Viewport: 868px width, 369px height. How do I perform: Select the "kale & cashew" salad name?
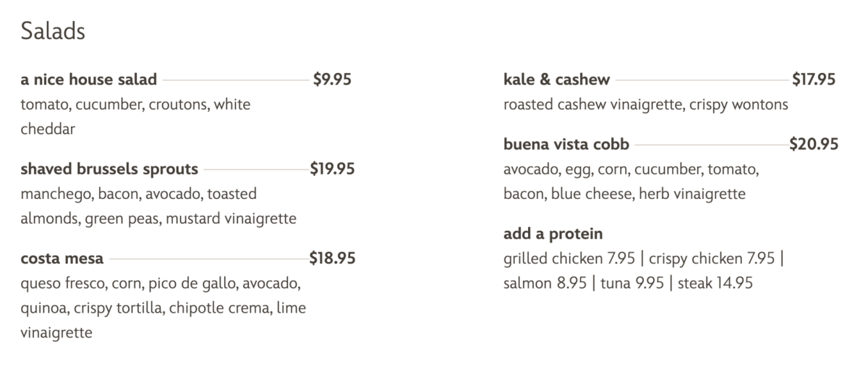(x=556, y=80)
